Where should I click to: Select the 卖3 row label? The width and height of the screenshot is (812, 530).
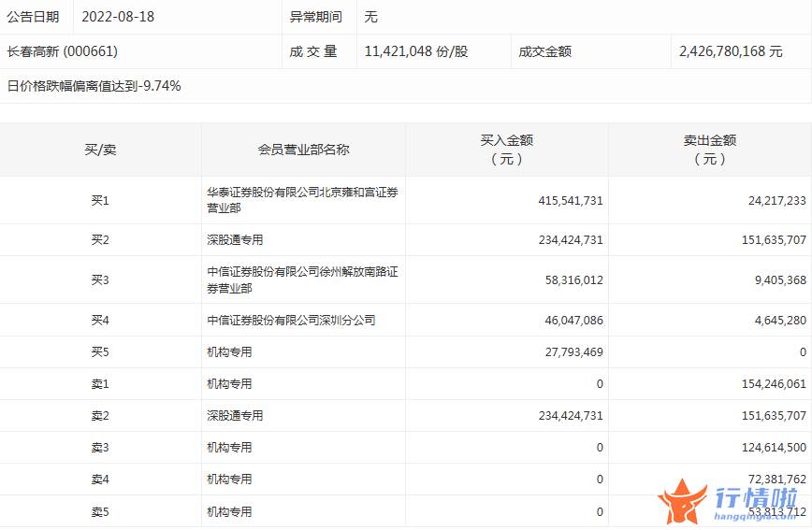coord(100,447)
